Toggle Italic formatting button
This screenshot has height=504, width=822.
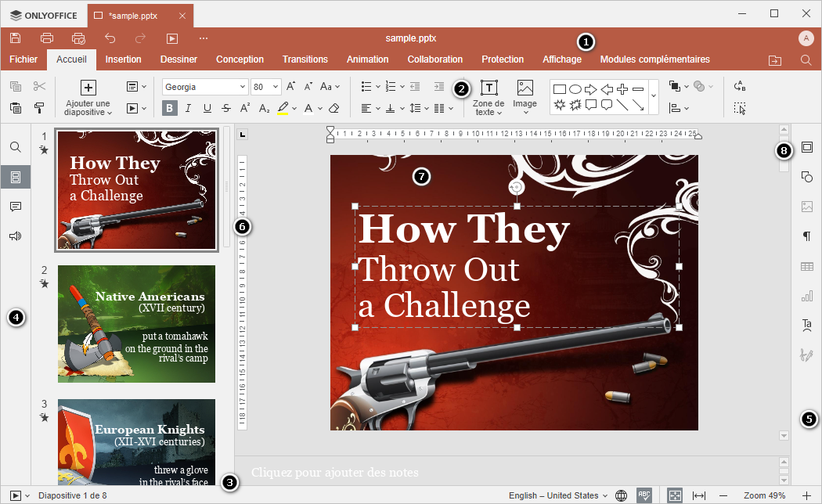point(189,108)
